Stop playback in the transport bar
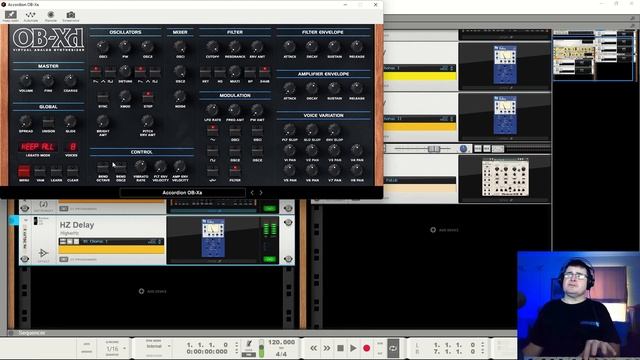 [340, 348]
